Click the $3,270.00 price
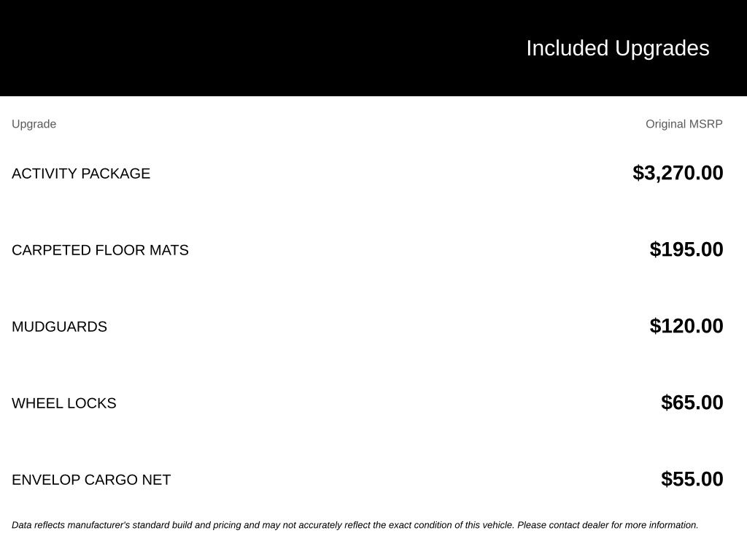The image size is (747, 560). (678, 173)
